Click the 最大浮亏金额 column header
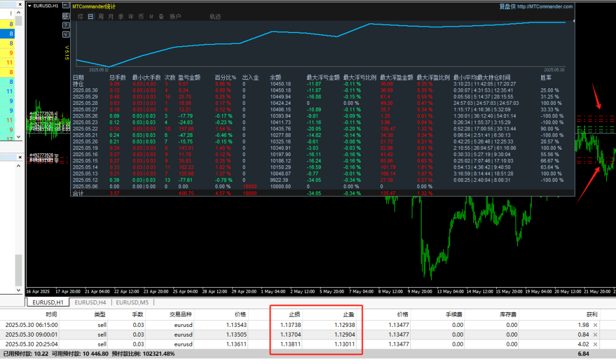 (323, 77)
